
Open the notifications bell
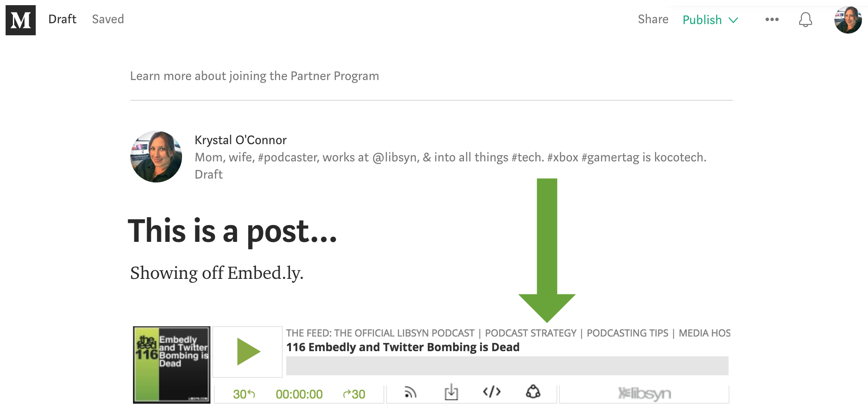[x=805, y=20]
